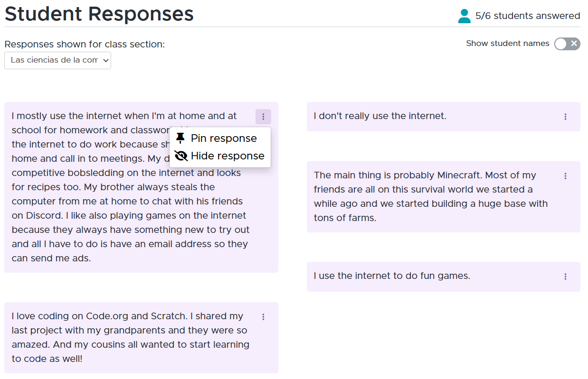Select the 'I use the internet to do fun games' card
588x379 pixels.
pyautogui.click(x=443, y=277)
